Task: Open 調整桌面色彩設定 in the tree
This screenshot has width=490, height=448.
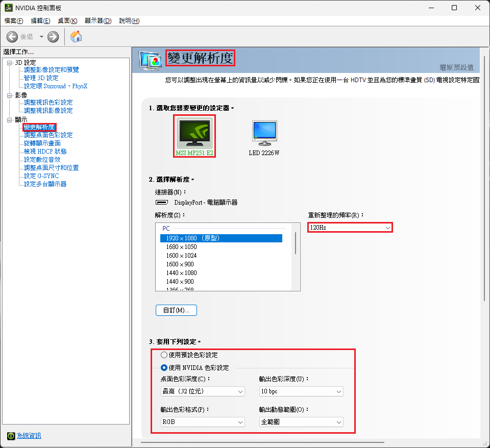Action: pyautogui.click(x=48, y=135)
